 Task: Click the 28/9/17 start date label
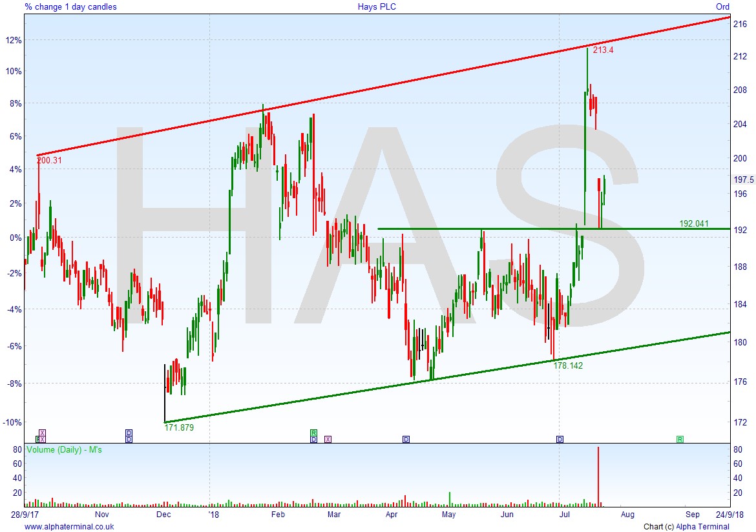26,515
